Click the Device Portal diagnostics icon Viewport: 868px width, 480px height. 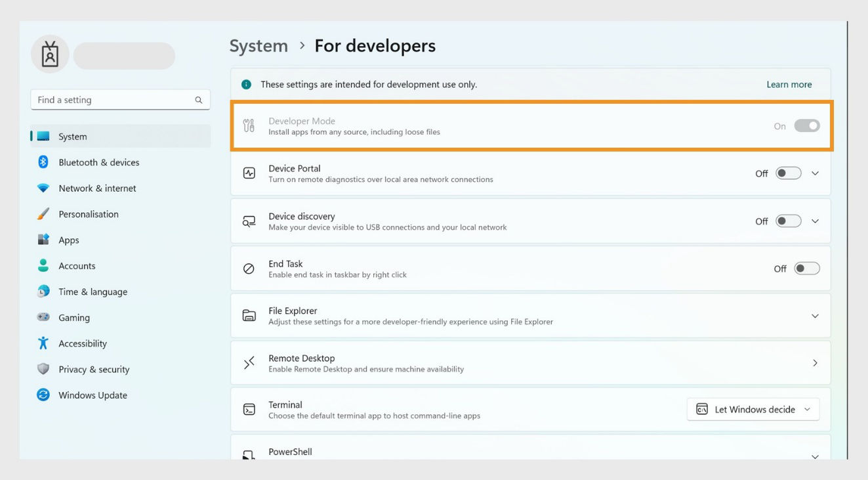click(249, 173)
